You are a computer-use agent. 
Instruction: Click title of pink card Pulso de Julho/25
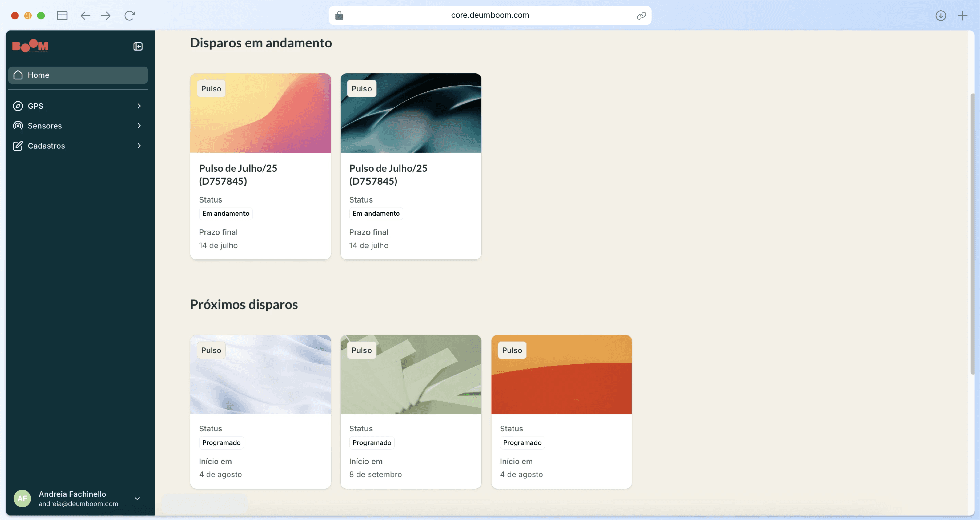238,175
